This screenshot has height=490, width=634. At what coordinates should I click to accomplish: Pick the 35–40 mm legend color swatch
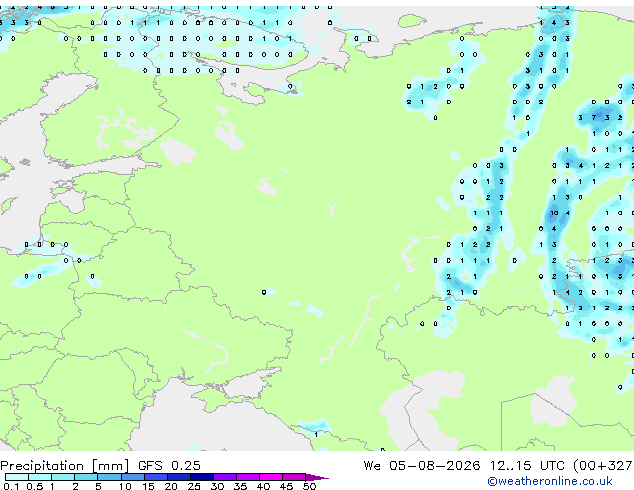point(248,477)
